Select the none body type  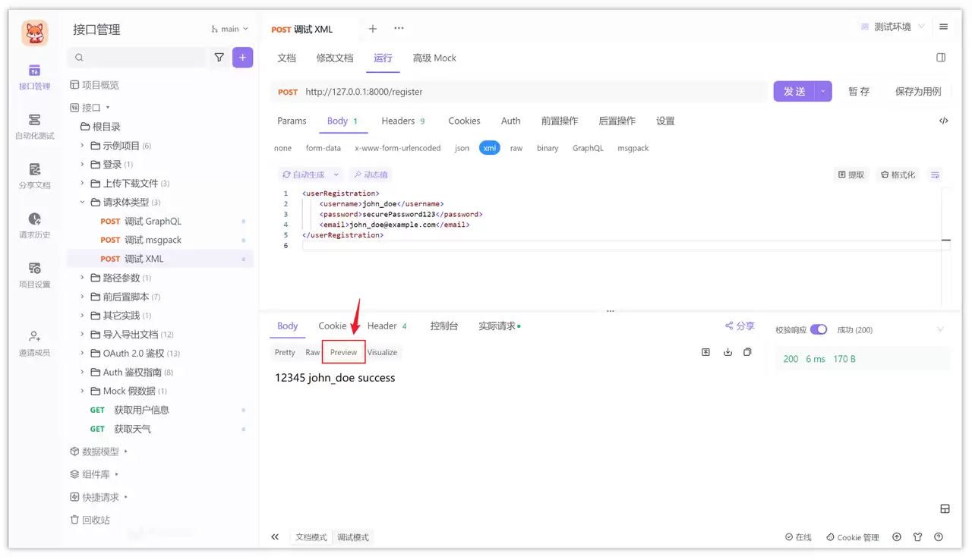[x=282, y=148]
